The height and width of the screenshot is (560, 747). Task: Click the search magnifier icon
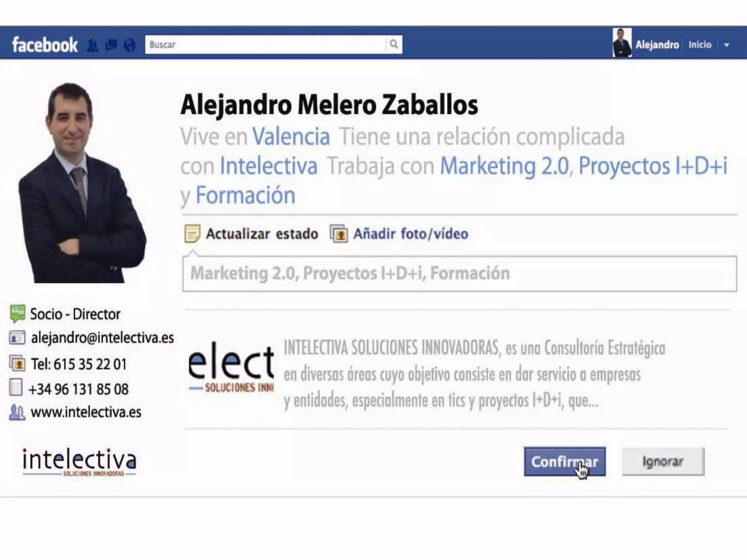[394, 44]
